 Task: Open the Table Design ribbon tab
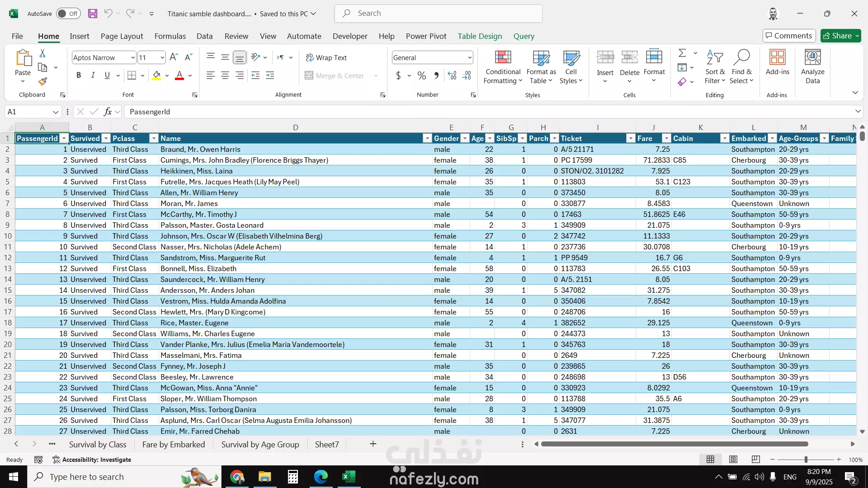(480, 36)
